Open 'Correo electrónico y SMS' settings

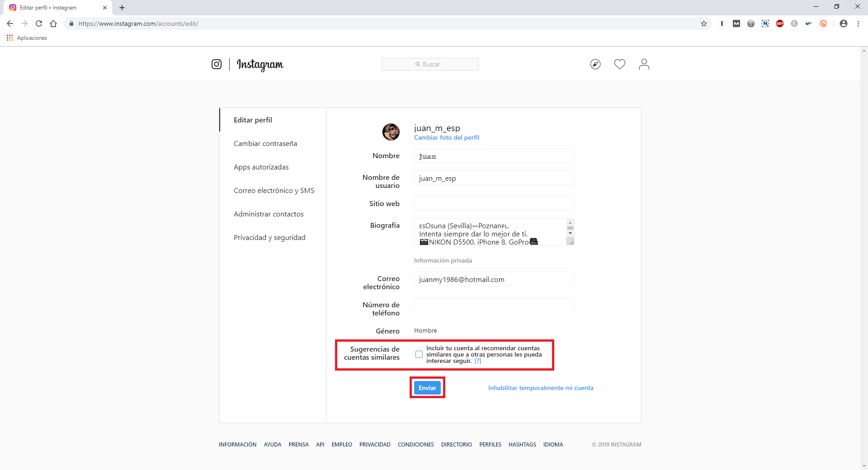click(x=274, y=190)
